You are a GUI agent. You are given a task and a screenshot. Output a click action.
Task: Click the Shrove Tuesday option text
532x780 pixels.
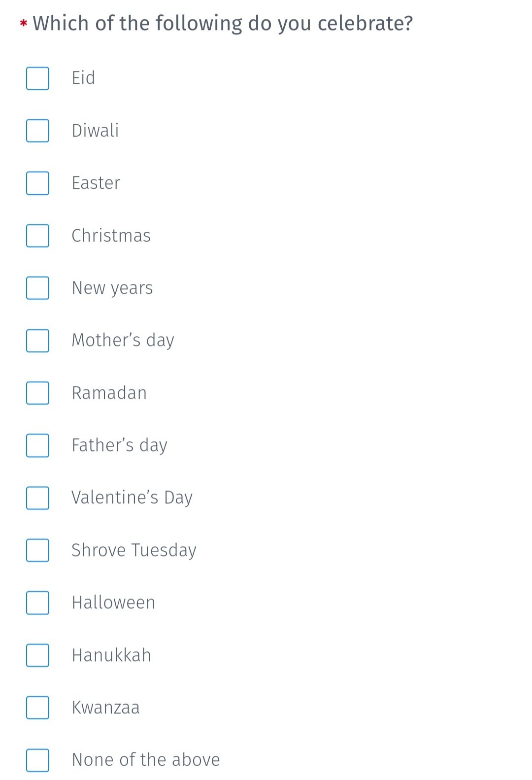click(133, 550)
